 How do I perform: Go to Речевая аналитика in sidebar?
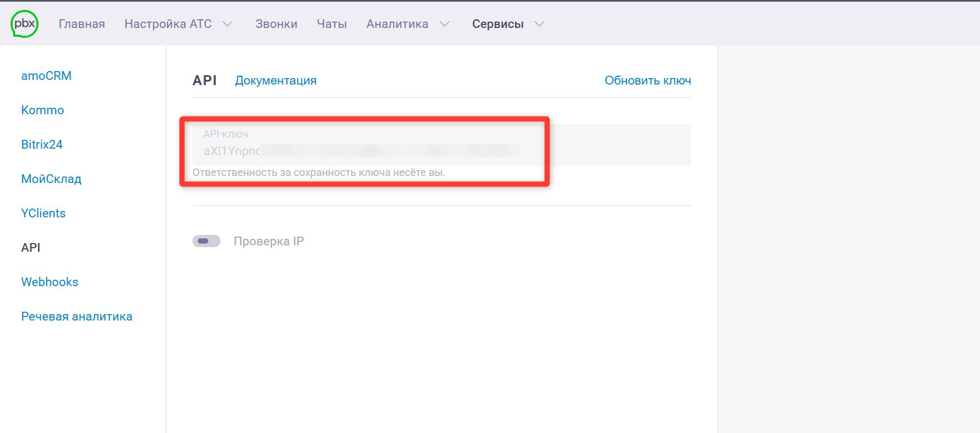click(76, 316)
